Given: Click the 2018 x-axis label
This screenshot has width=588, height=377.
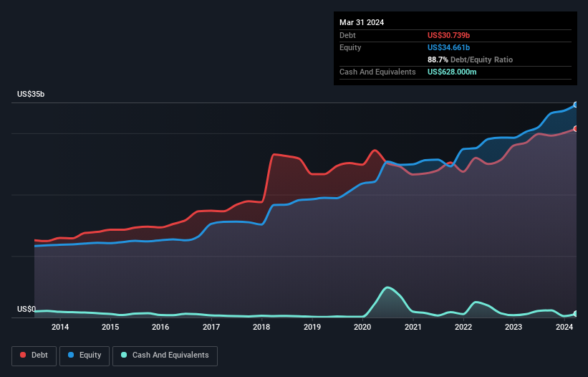Looking at the screenshot, I should tap(261, 327).
